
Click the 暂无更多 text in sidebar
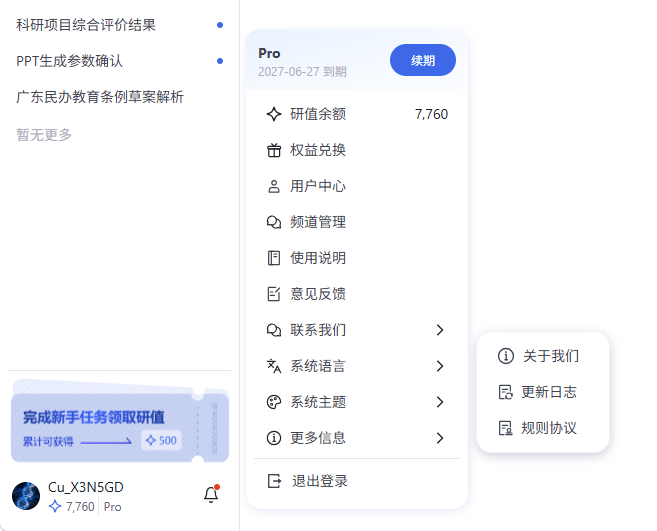click(44, 135)
